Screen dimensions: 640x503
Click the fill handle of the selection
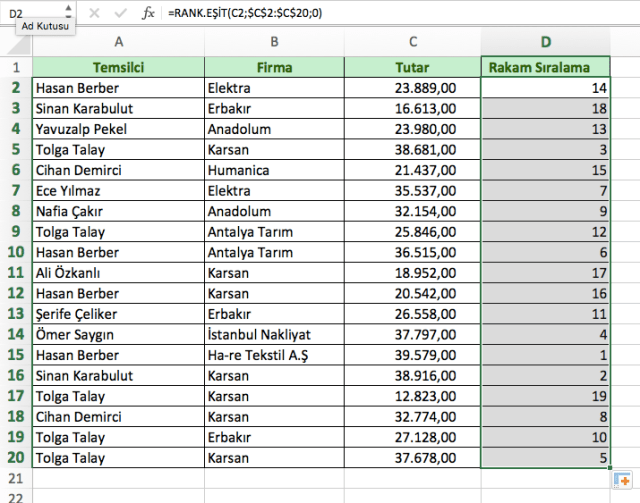[608, 468]
